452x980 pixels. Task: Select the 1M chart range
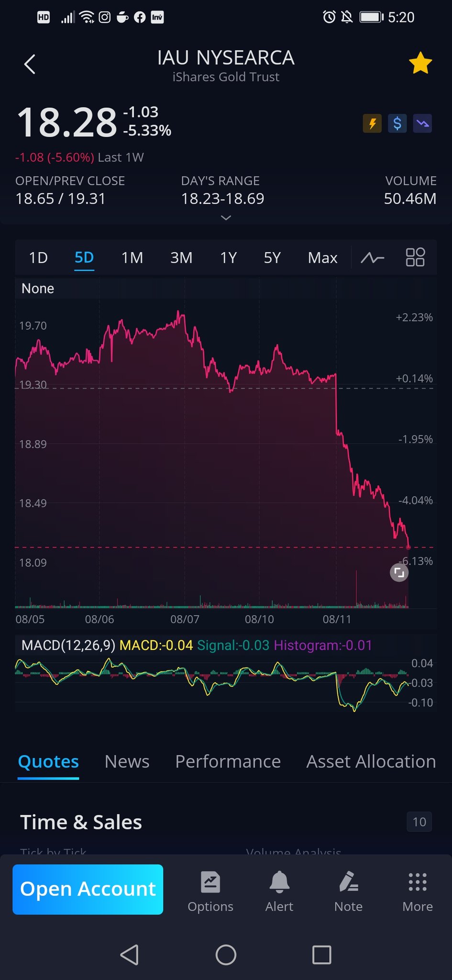coord(132,258)
